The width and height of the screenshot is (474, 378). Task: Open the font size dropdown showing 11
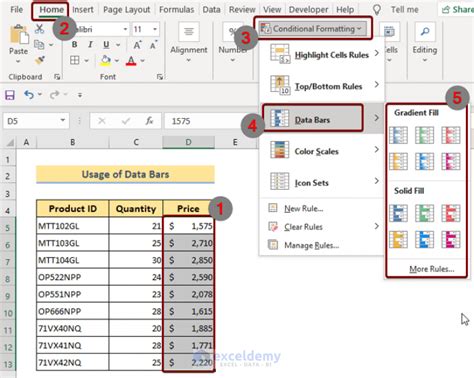tap(155, 29)
